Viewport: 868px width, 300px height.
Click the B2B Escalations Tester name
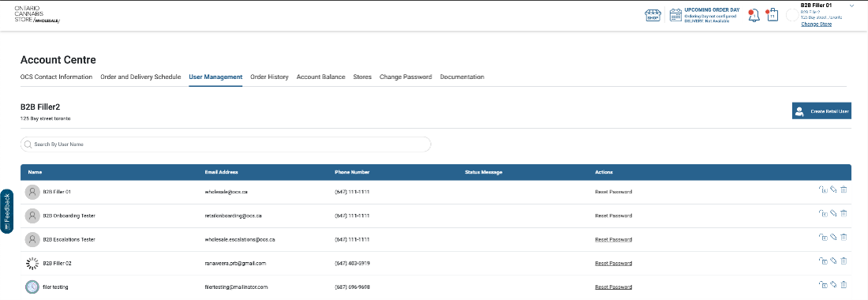[69, 240]
